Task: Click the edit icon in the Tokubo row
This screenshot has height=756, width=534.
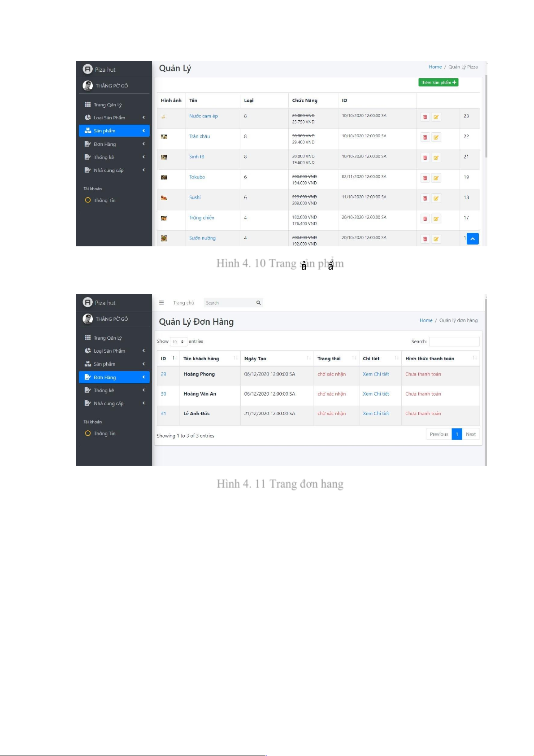Action: [436, 178]
